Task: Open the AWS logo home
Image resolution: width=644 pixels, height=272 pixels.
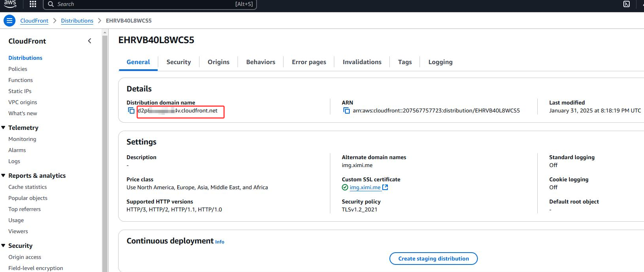Action: point(10,4)
